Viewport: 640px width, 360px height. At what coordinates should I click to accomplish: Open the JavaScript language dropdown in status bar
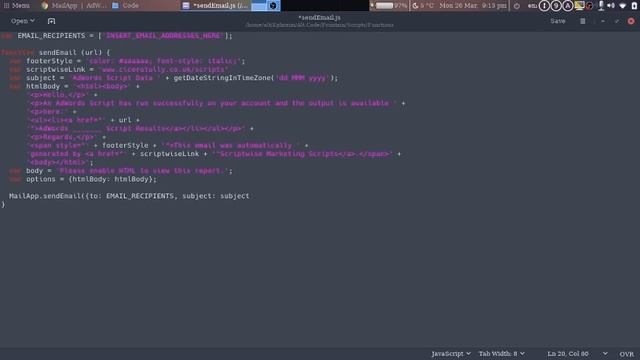pos(451,353)
